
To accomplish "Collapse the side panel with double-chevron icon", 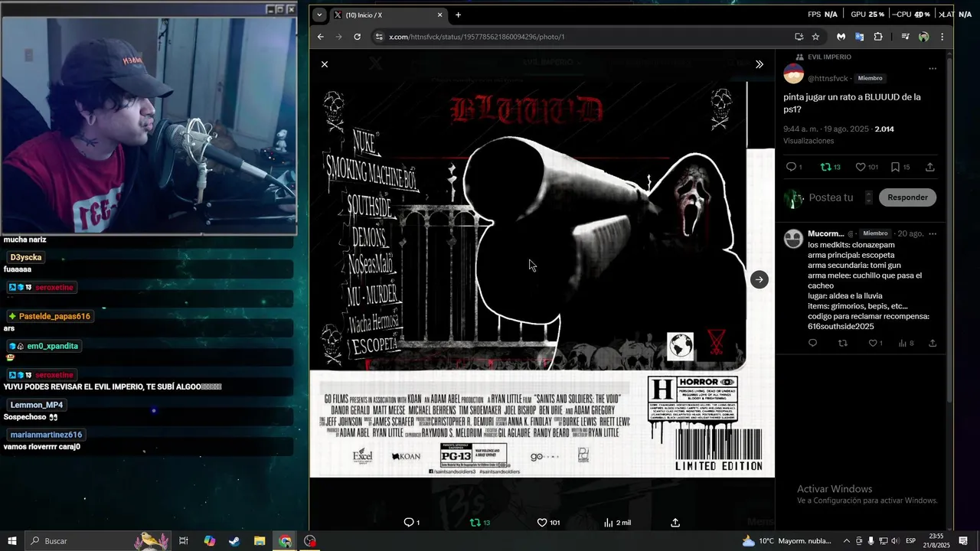I will [759, 64].
